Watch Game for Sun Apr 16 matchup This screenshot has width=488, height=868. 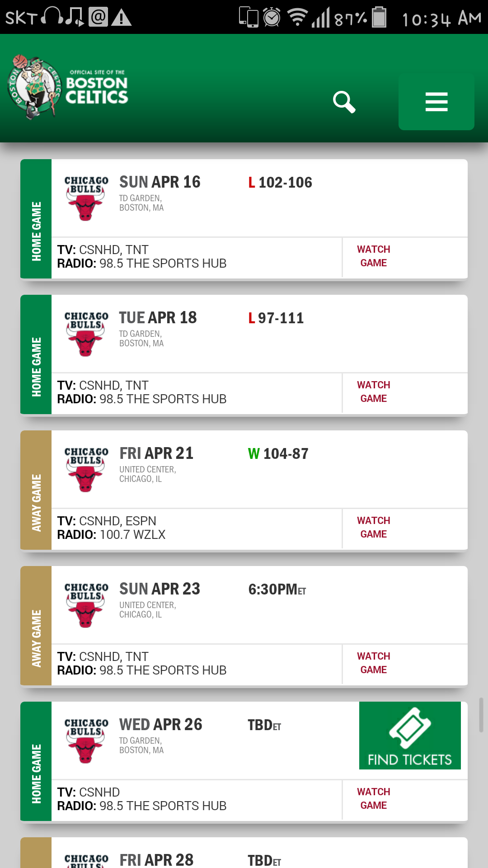[x=374, y=256]
